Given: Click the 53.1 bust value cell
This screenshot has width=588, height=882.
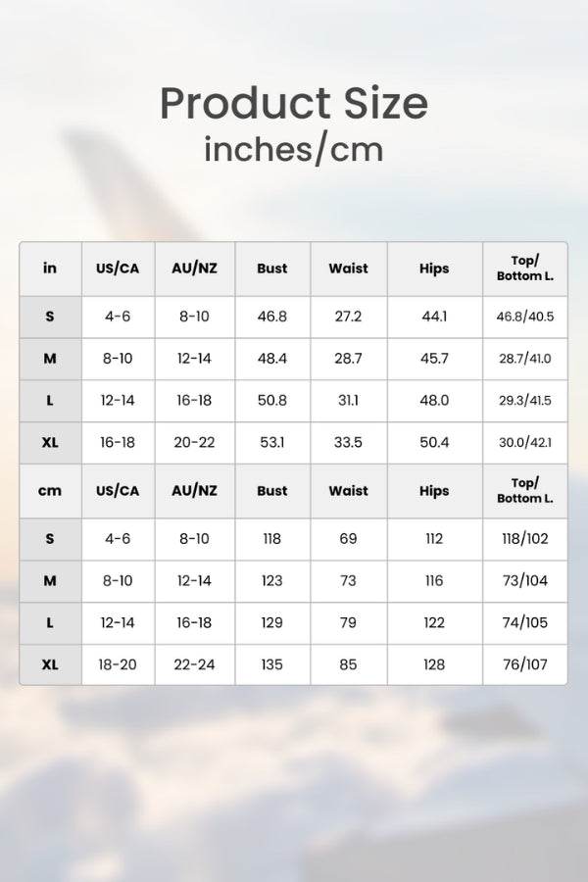Looking at the screenshot, I should point(272,443).
